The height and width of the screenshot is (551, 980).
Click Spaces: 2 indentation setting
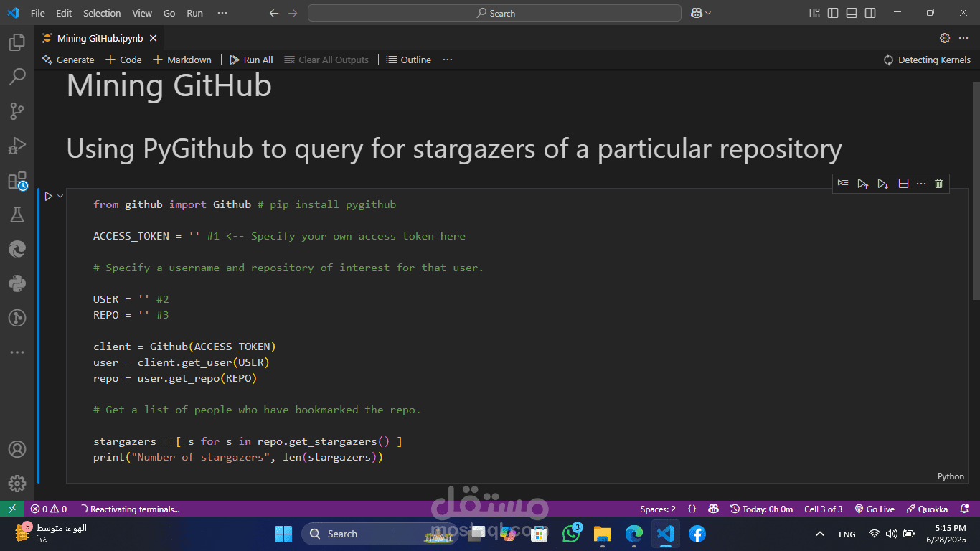658,509
